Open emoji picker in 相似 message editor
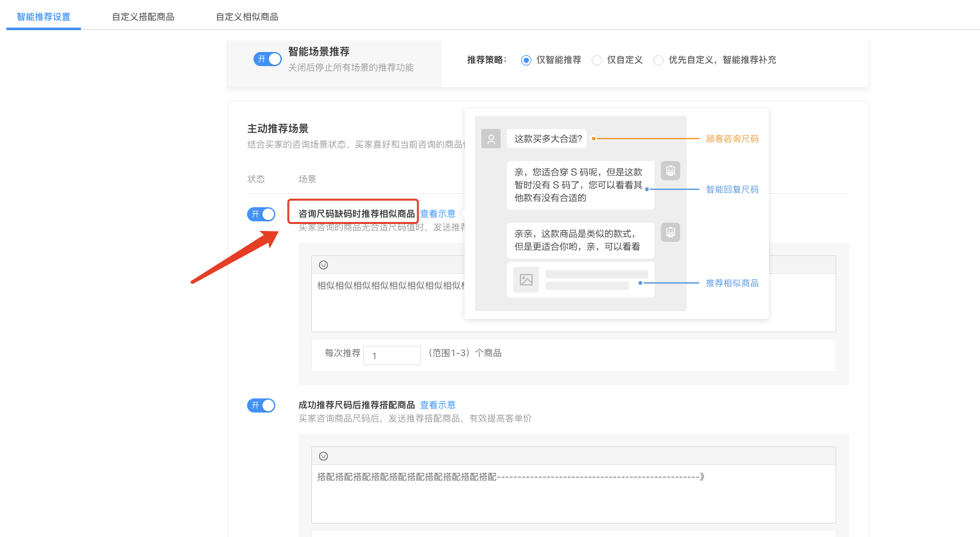 (x=323, y=265)
